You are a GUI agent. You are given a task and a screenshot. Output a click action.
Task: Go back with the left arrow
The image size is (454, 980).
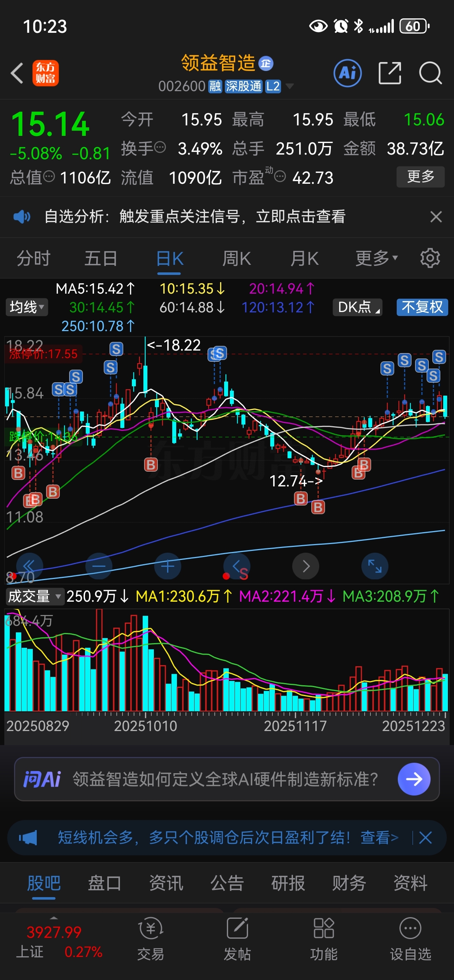17,73
